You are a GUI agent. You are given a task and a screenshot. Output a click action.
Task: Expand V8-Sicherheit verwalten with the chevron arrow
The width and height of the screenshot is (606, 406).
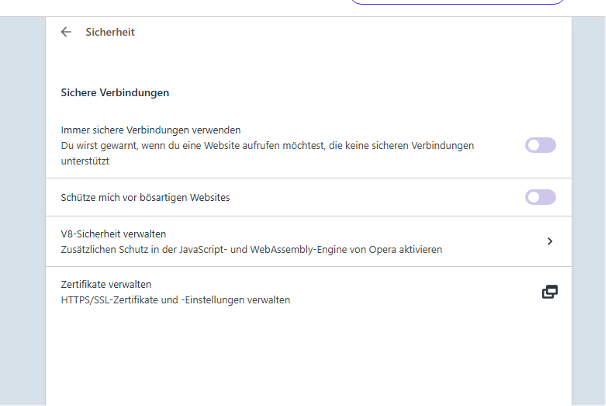point(550,241)
